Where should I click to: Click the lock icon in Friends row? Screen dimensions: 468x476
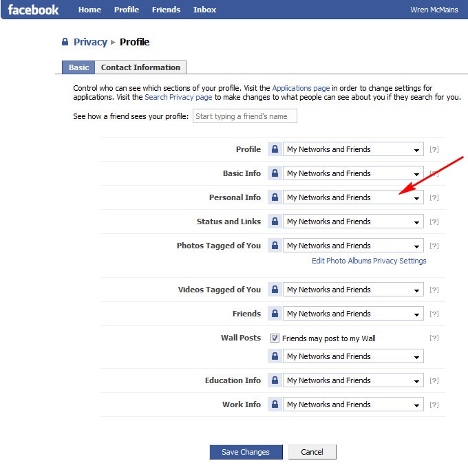(x=275, y=313)
